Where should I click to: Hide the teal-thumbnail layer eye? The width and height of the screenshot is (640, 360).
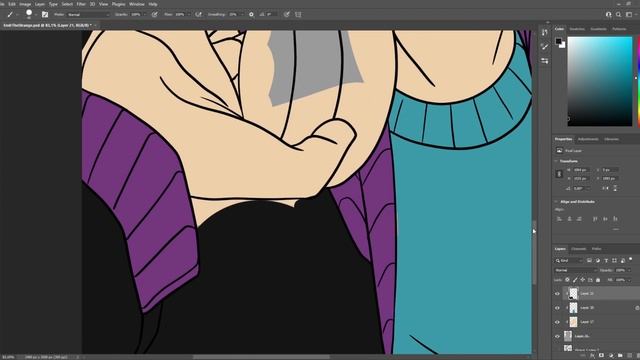pyautogui.click(x=558, y=308)
